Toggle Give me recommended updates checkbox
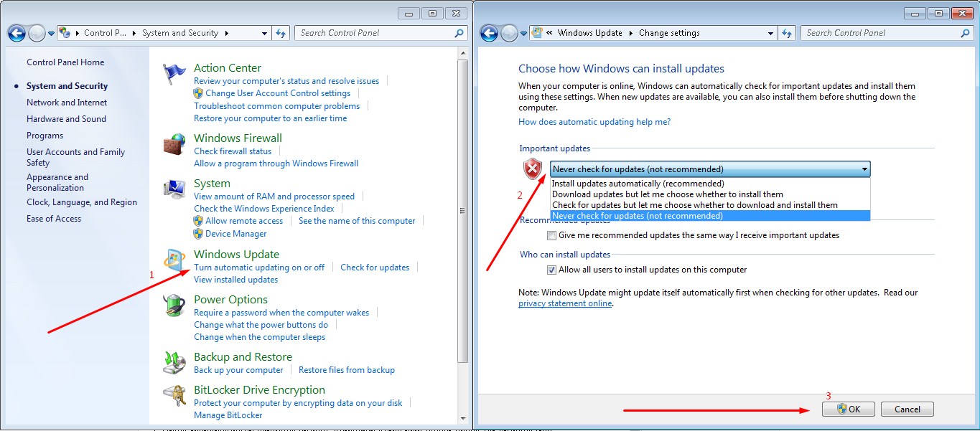Screen dimensions: 980x431 [551, 235]
